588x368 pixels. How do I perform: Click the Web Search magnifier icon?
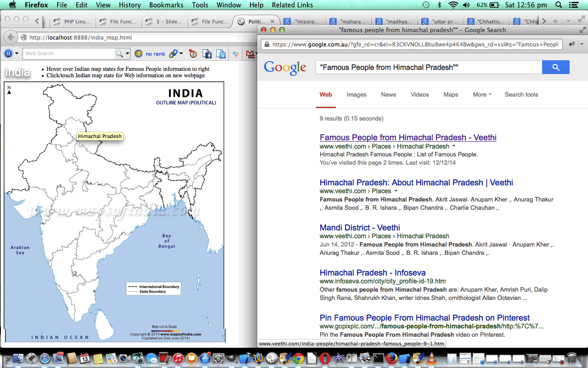pyautogui.click(x=119, y=54)
